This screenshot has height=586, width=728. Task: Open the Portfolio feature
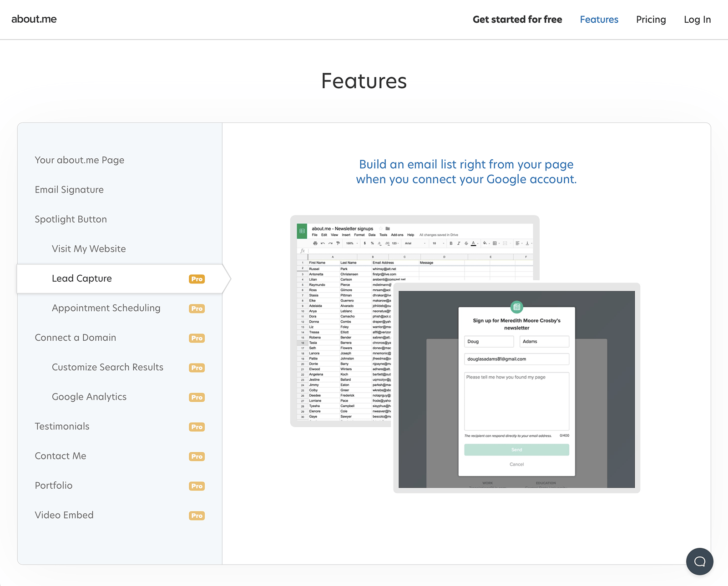[x=54, y=485]
